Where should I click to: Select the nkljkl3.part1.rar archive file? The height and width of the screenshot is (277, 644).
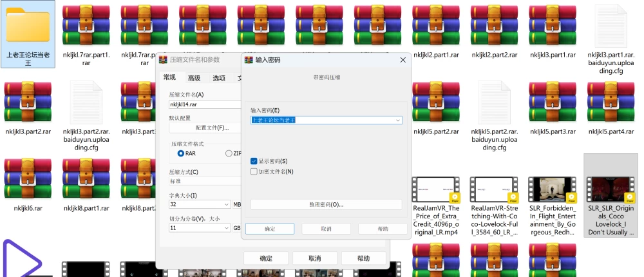click(x=553, y=30)
